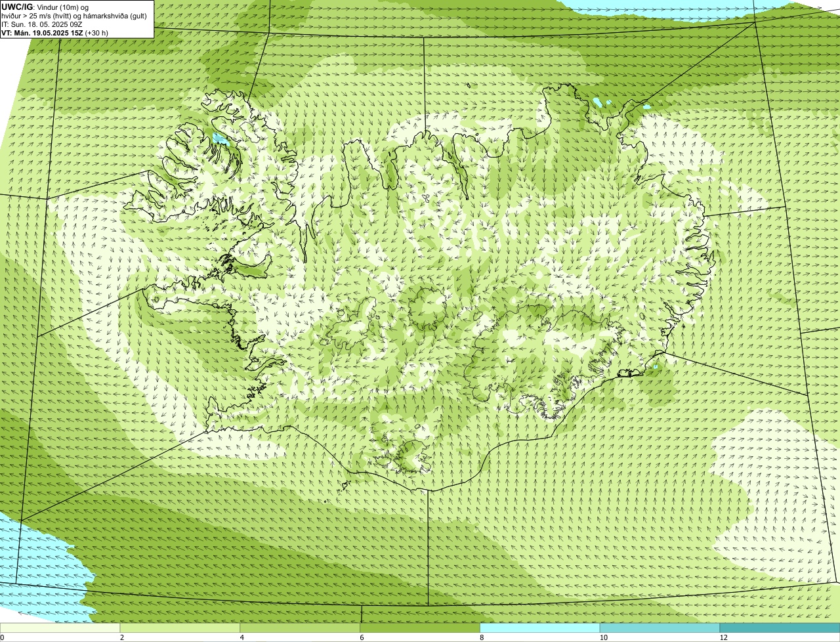Click the 2–4 m/s light green swatch
Viewport: 840px width, 642px height.
(180, 628)
